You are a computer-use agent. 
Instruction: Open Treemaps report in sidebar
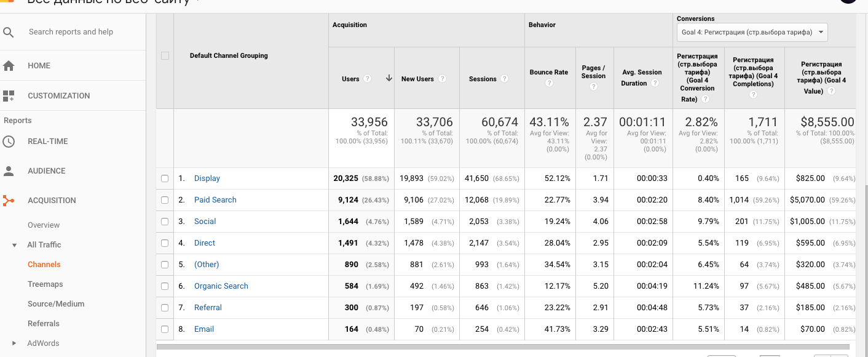point(45,284)
